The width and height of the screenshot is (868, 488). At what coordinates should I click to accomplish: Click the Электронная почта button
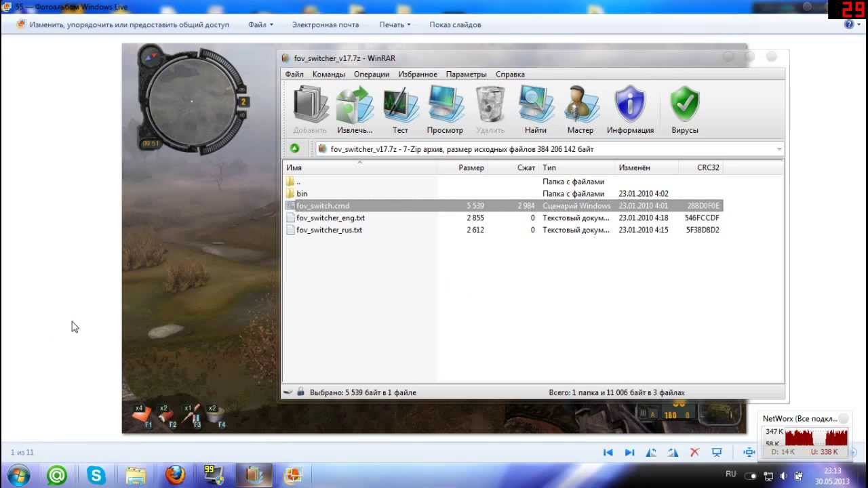pyautogui.click(x=325, y=24)
